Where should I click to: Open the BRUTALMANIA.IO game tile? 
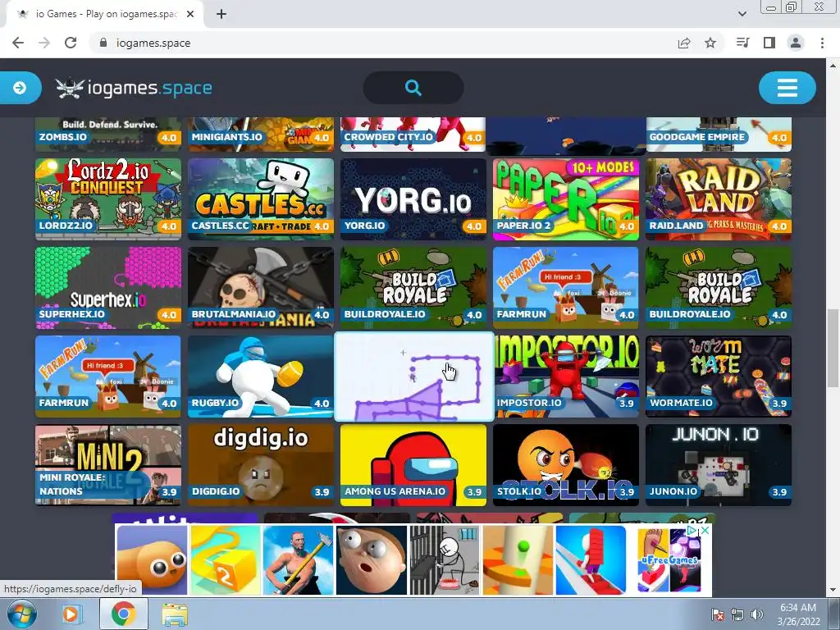(x=260, y=288)
